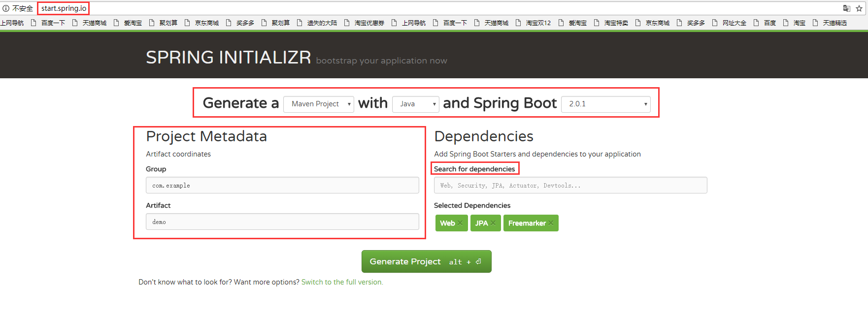868x320 pixels.
Task: Remove the JPA dependency tag
Action: click(493, 223)
